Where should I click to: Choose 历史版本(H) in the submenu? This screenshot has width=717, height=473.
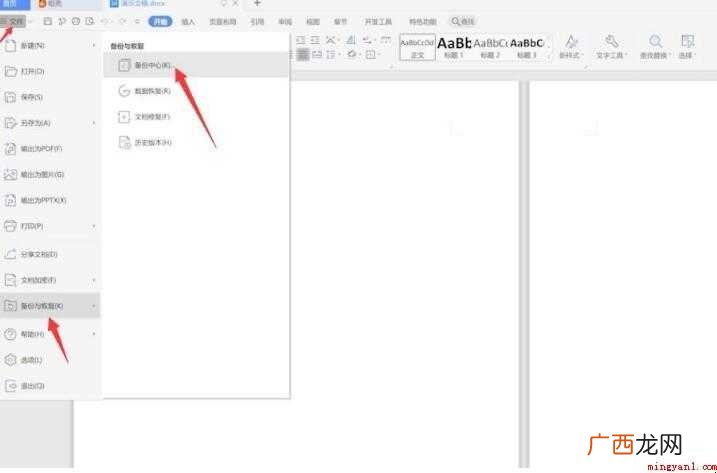[196, 143]
